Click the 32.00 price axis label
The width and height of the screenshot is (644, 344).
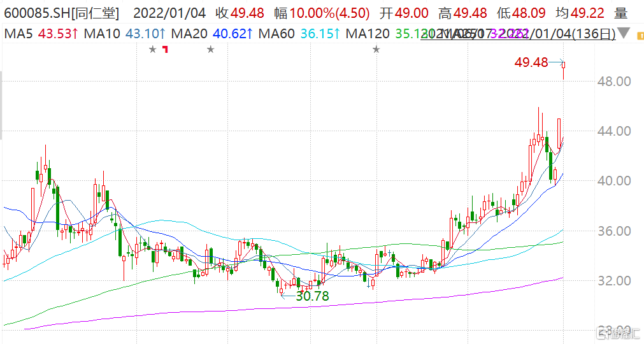[613, 281]
